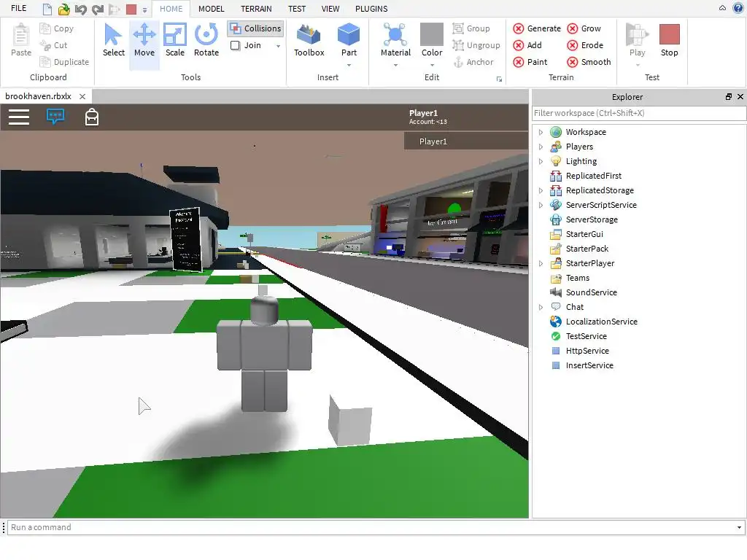This screenshot has width=747, height=560.
Task: Click the red stop icon in quick access bar
Action: [x=131, y=9]
